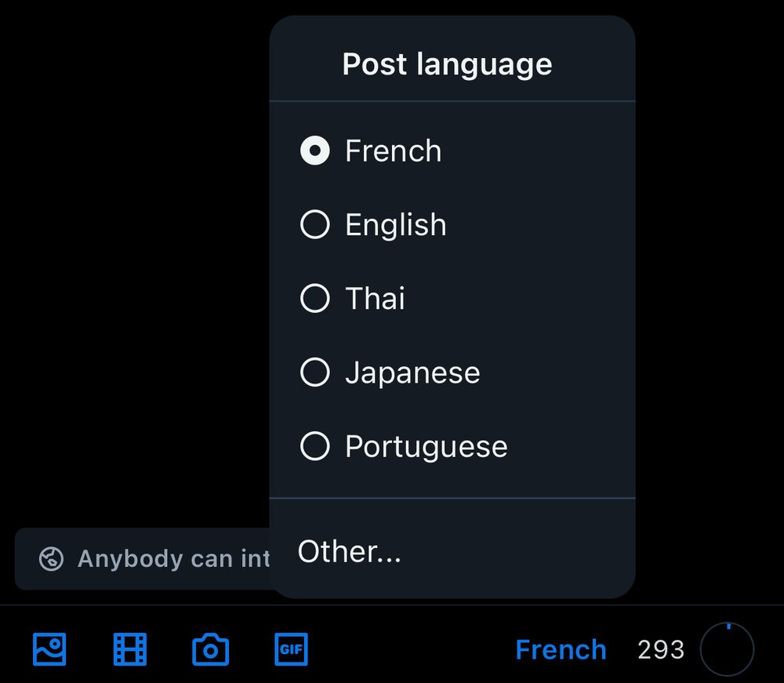Image resolution: width=784 pixels, height=683 pixels.
Task: Click the character limit progress circle
Action: [726, 649]
